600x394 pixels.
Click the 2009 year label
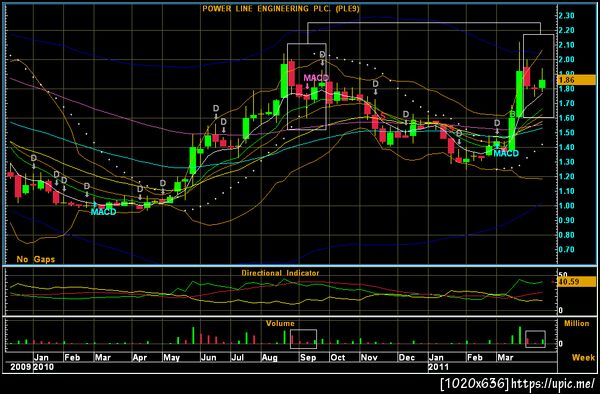pos(21,367)
